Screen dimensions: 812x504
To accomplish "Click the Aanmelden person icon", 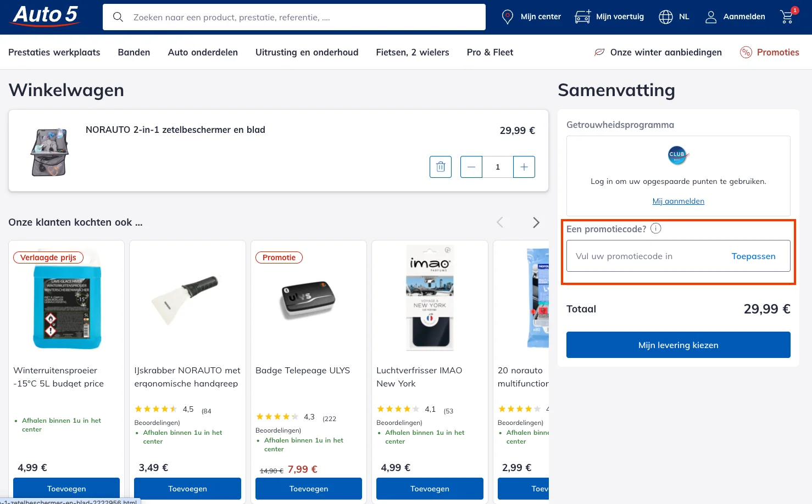I will pos(710,16).
